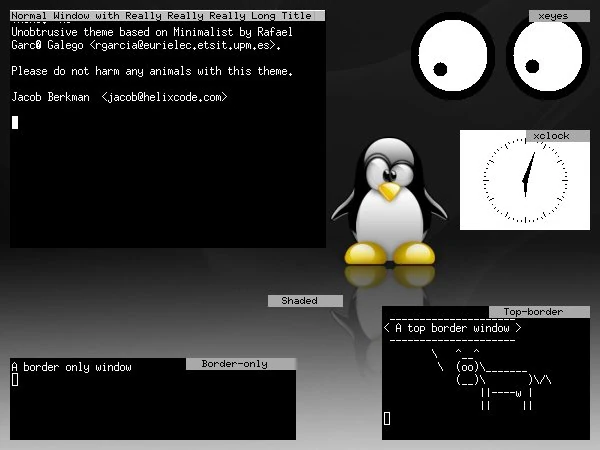Click the right eye in xeyes
The image size is (600, 450).
click(x=548, y=57)
